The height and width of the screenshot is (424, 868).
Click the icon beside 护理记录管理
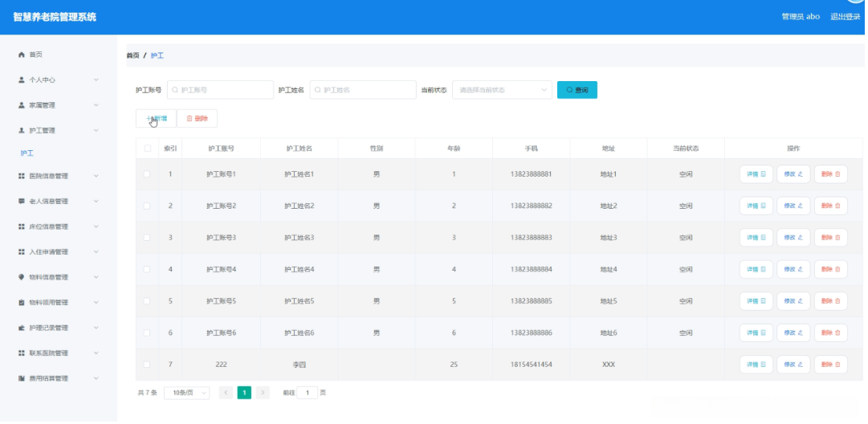[x=22, y=328]
